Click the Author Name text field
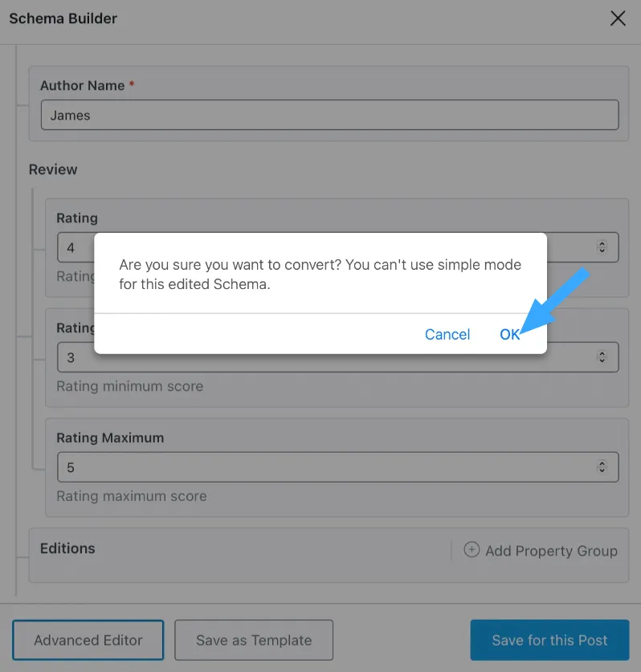Screen dimensions: 641x672 (x=329, y=115)
